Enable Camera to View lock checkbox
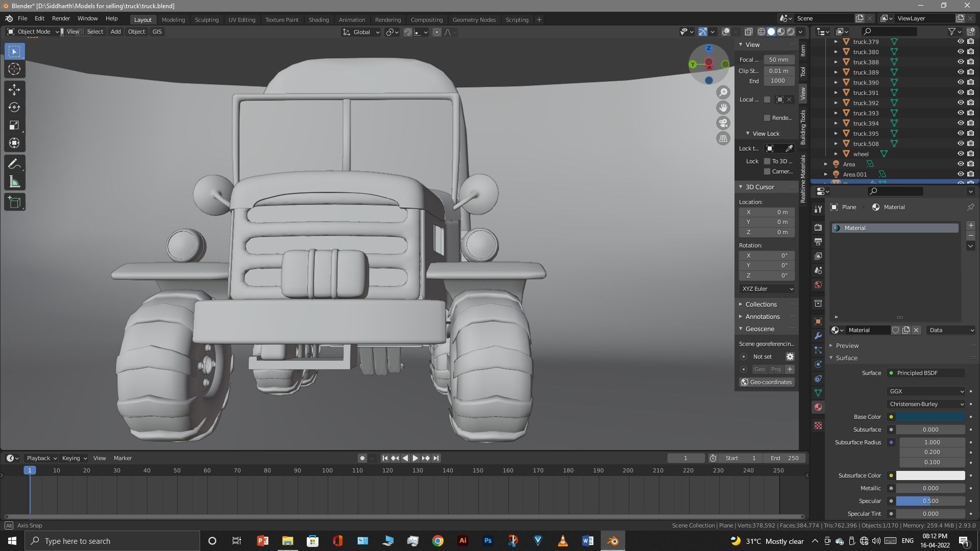The height and width of the screenshot is (551, 980). click(767, 171)
